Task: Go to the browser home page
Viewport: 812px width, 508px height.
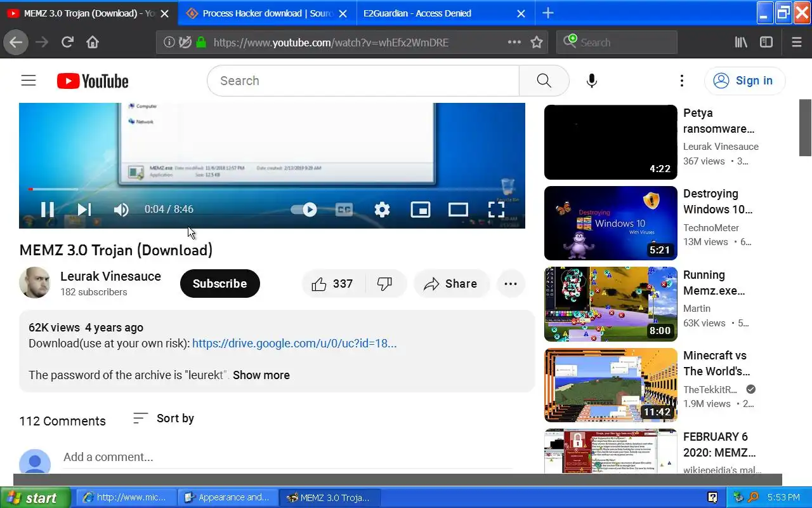Action: pyautogui.click(x=93, y=43)
